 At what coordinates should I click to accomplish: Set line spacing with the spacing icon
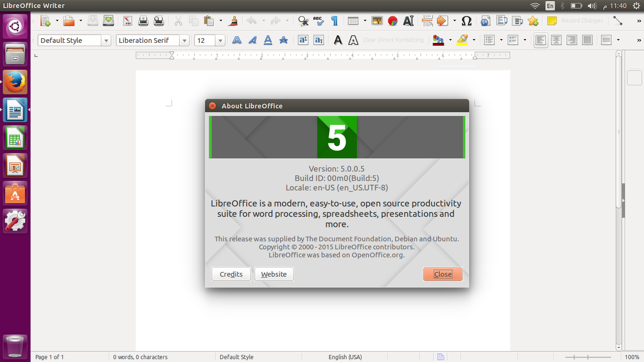(606, 40)
